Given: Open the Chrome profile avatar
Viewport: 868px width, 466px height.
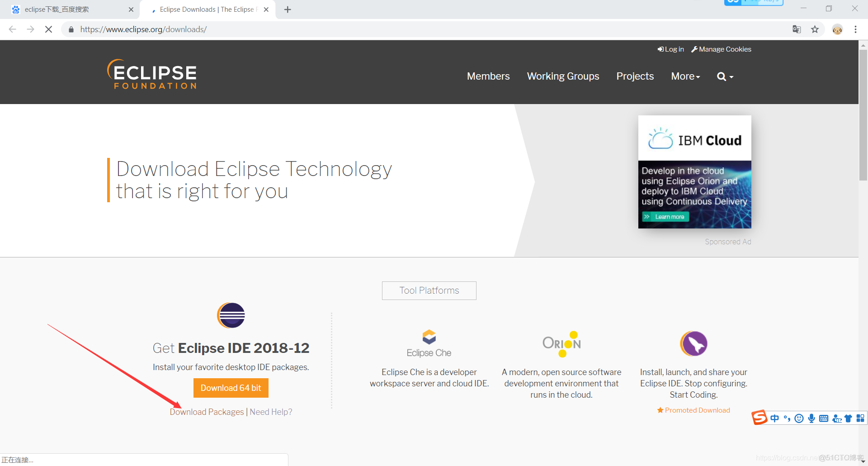Looking at the screenshot, I should pyautogui.click(x=837, y=29).
